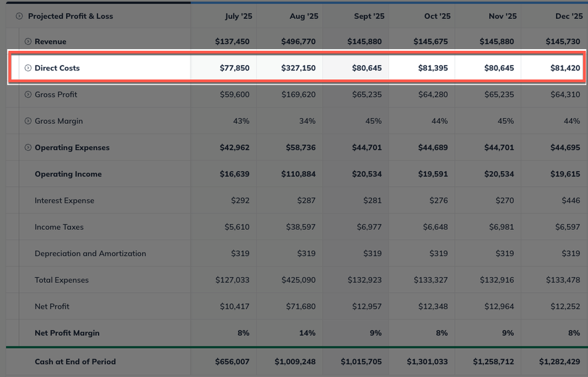Click Revenue value $145,675

pyautogui.click(x=431, y=42)
